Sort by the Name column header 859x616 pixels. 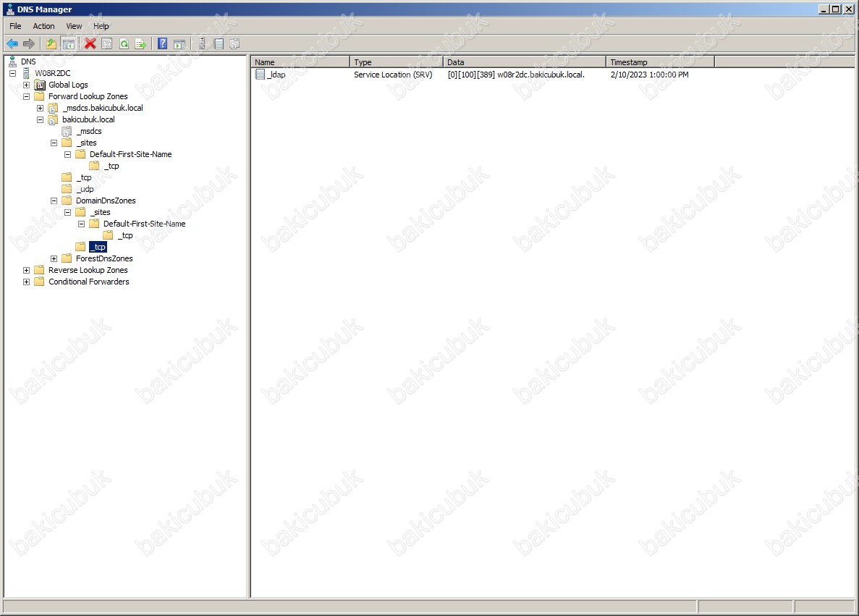click(300, 62)
